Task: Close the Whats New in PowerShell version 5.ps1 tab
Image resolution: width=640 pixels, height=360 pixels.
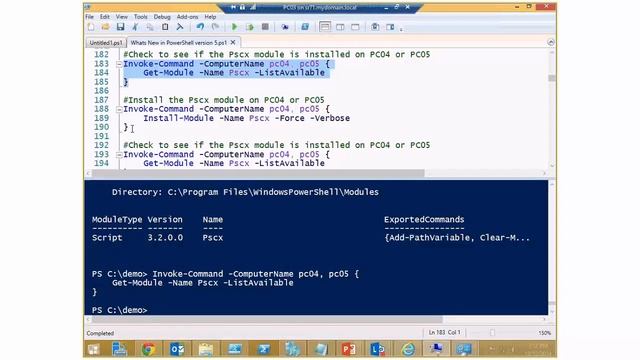Action: [x=233, y=42]
